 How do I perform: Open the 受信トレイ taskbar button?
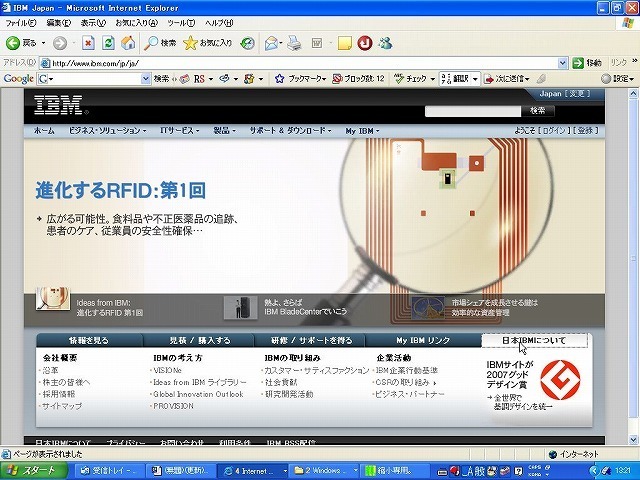pos(108,471)
